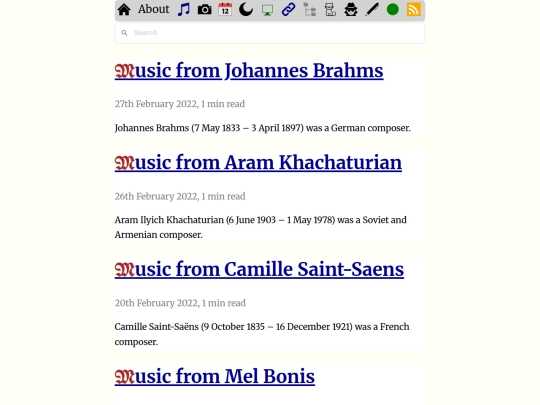Screen dimensions: 540x405
Task: Toggle dark mode via moon icon
Action: pyautogui.click(x=246, y=9)
